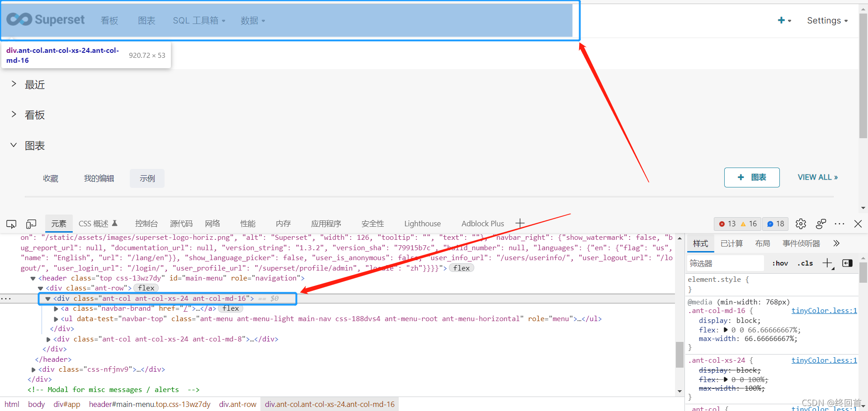Switch to the 样式 styles tab
This screenshot has width=868, height=411.
tap(700, 243)
